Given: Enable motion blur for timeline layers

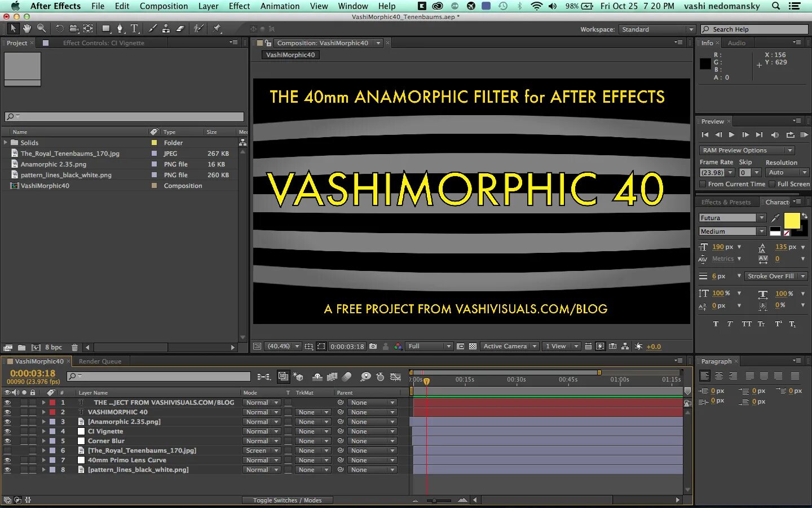Looking at the screenshot, I should [x=347, y=376].
